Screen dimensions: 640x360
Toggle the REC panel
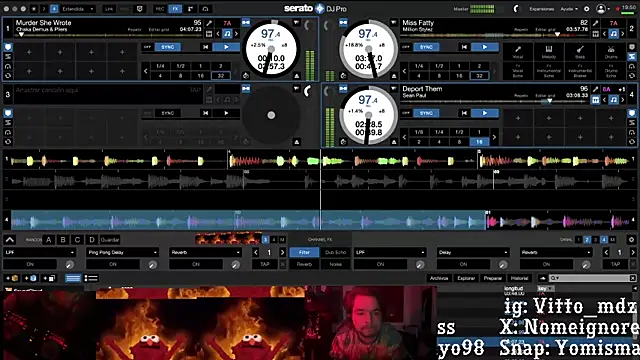point(160,9)
